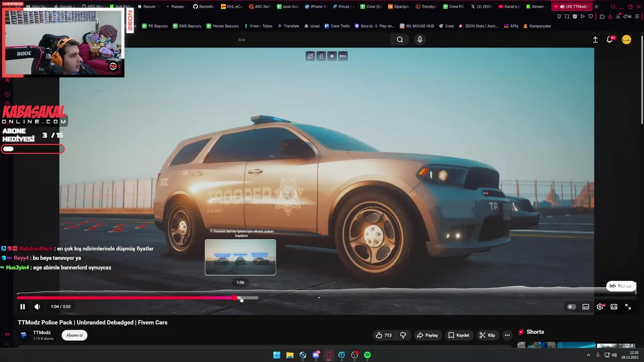Image resolution: width=644 pixels, height=362 pixels.
Task: Open the account avatar menu
Action: [x=626, y=40]
